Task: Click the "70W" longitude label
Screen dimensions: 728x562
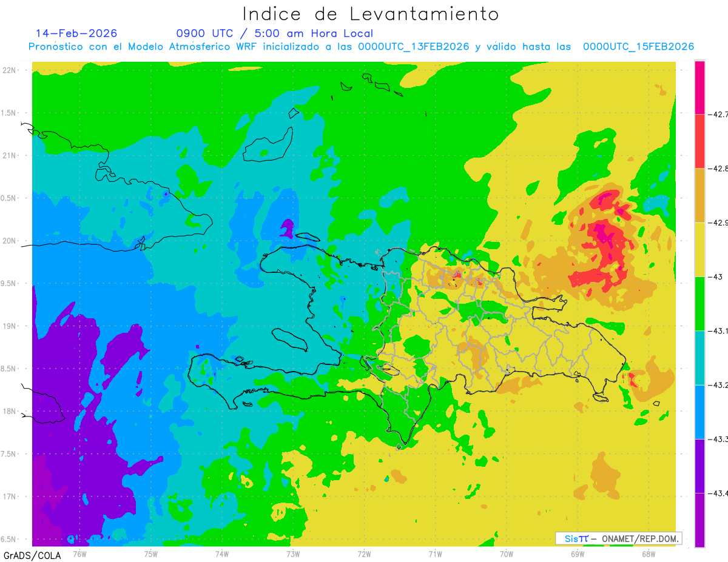Action: click(506, 554)
